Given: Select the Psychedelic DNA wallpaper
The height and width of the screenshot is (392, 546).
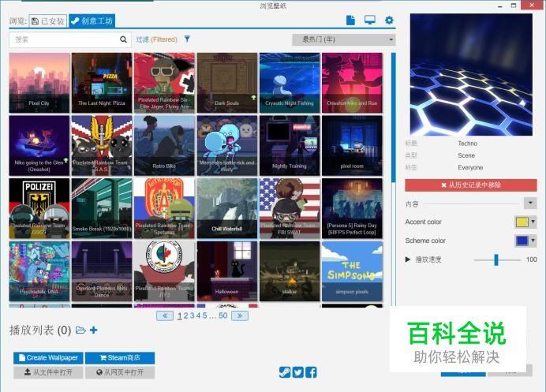Looking at the screenshot, I should [x=39, y=271].
